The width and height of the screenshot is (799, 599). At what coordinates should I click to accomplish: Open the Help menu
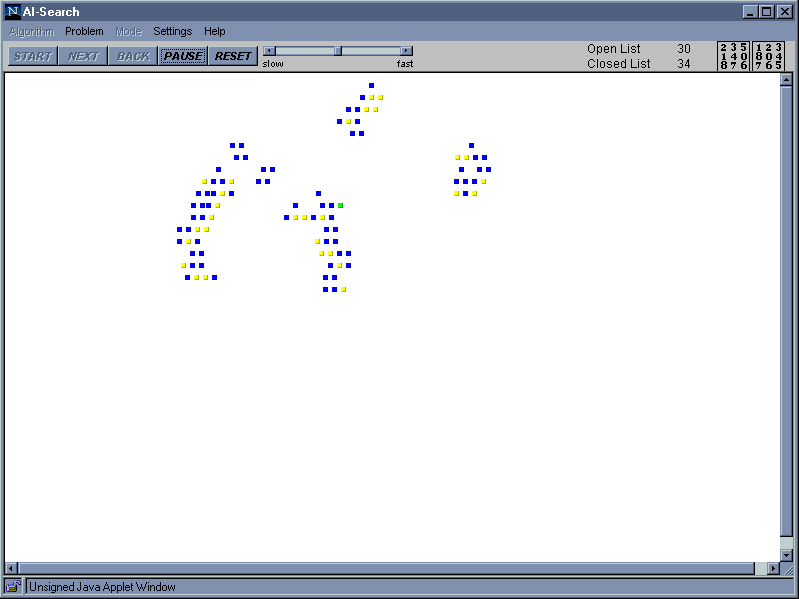click(x=215, y=31)
